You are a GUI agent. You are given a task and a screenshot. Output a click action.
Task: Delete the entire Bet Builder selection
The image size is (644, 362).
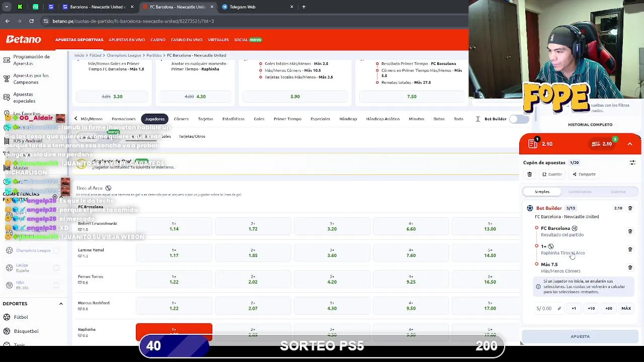pos(630,208)
